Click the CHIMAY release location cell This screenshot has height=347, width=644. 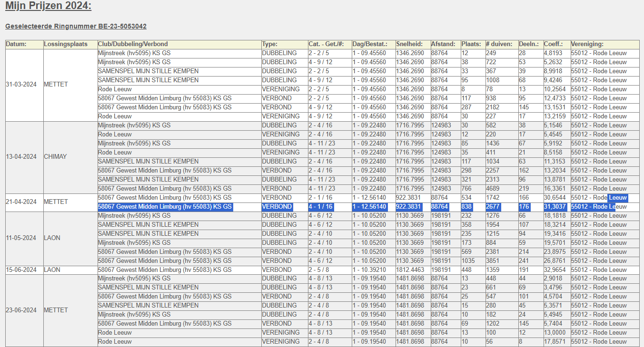click(x=55, y=157)
